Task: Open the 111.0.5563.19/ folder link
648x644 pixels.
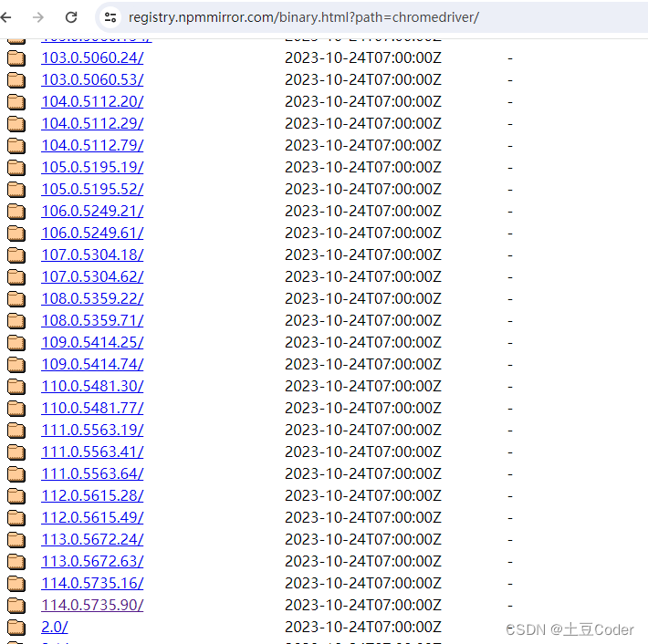Action: tap(92, 430)
